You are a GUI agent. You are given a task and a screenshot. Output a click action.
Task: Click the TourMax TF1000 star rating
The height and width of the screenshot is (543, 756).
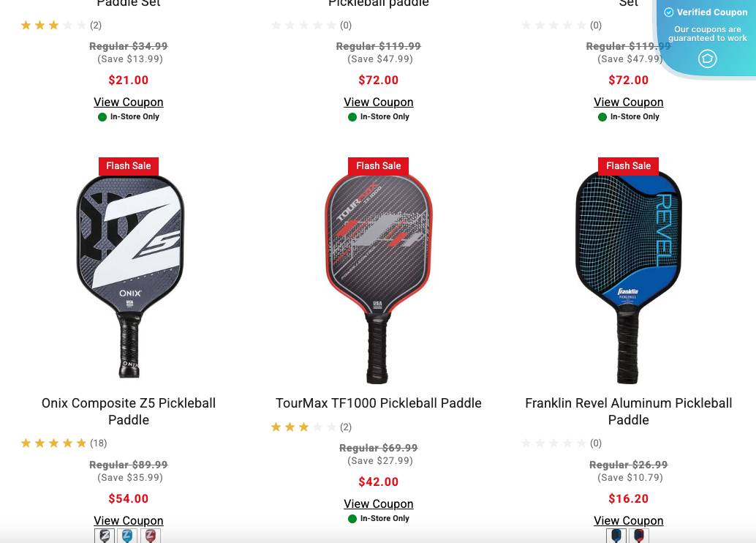pos(303,427)
